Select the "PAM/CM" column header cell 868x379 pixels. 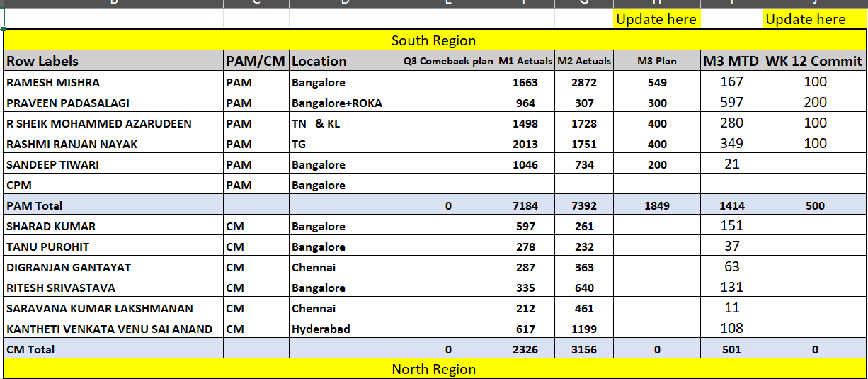[x=256, y=62]
